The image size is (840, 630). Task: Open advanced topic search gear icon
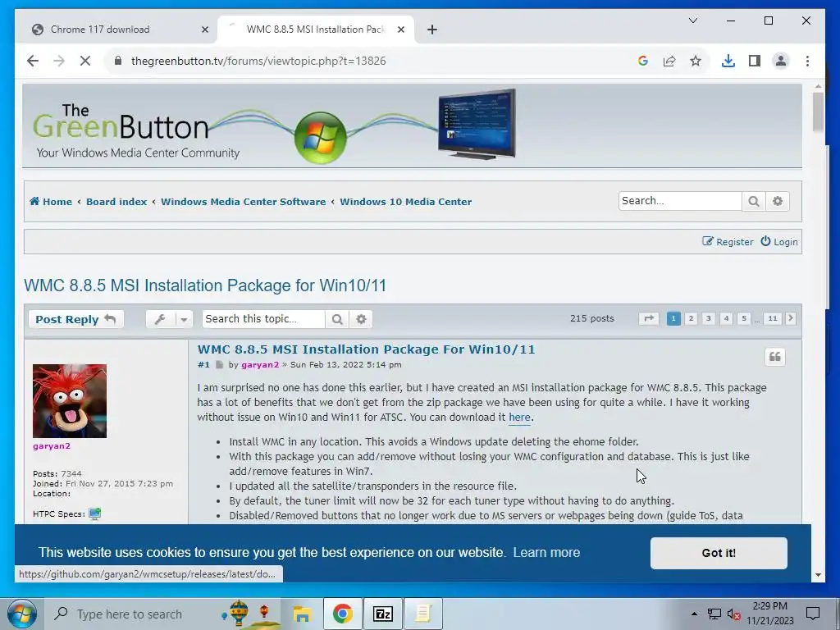tap(361, 319)
